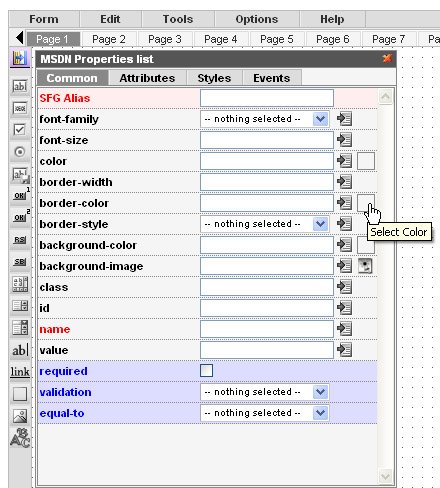Select the password field tool icon
The image size is (440, 488).
click(x=20, y=108)
